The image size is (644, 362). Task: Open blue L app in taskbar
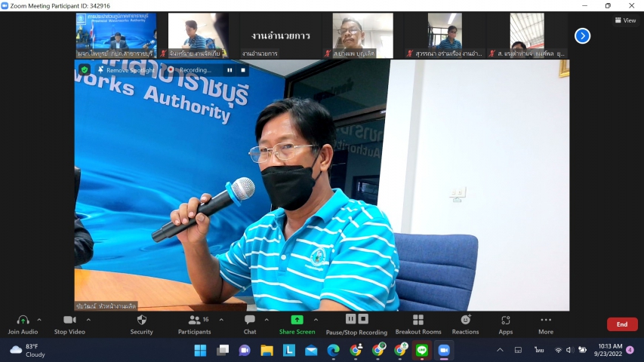289,351
